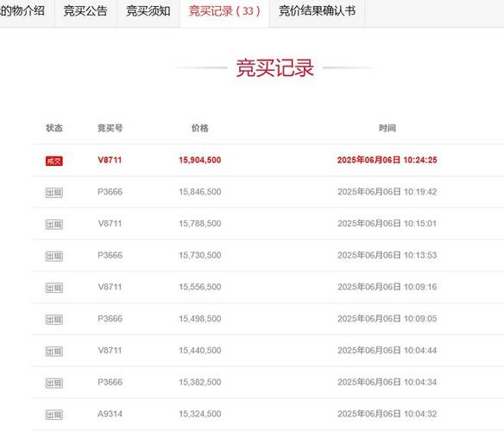Click the 出局 badge in the 15,382,500 row
Image resolution: width=504 pixels, height=432 pixels.
54,383
